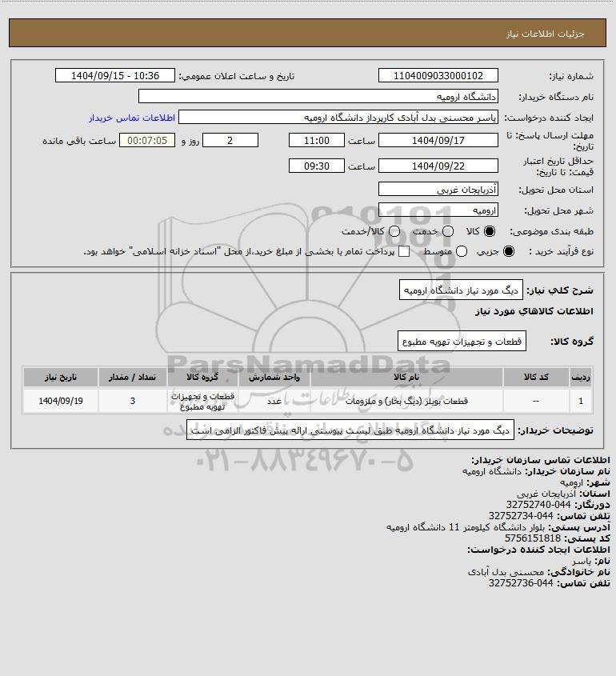Click the گروه کالا column header
Screen dimensions: 616x676
click(202, 377)
